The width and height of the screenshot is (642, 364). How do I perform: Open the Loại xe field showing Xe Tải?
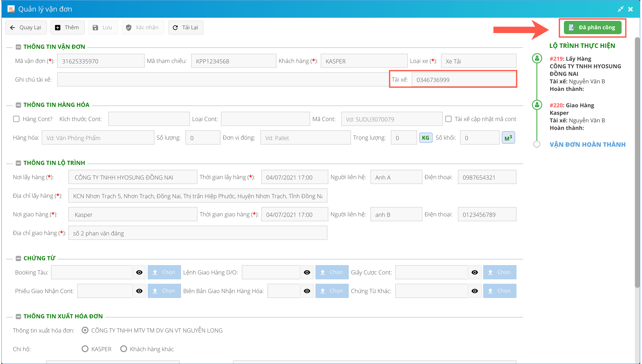click(x=478, y=61)
